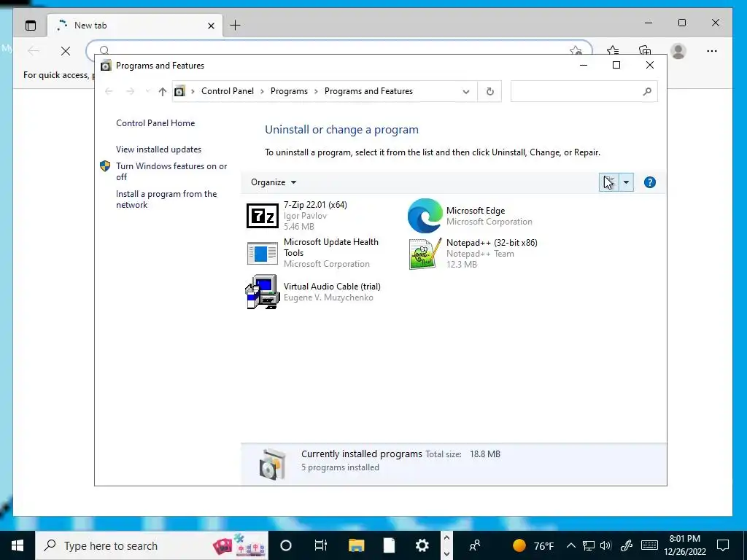Click the search magnifier in Programs and Features
The width and height of the screenshot is (747, 560).
tap(647, 91)
